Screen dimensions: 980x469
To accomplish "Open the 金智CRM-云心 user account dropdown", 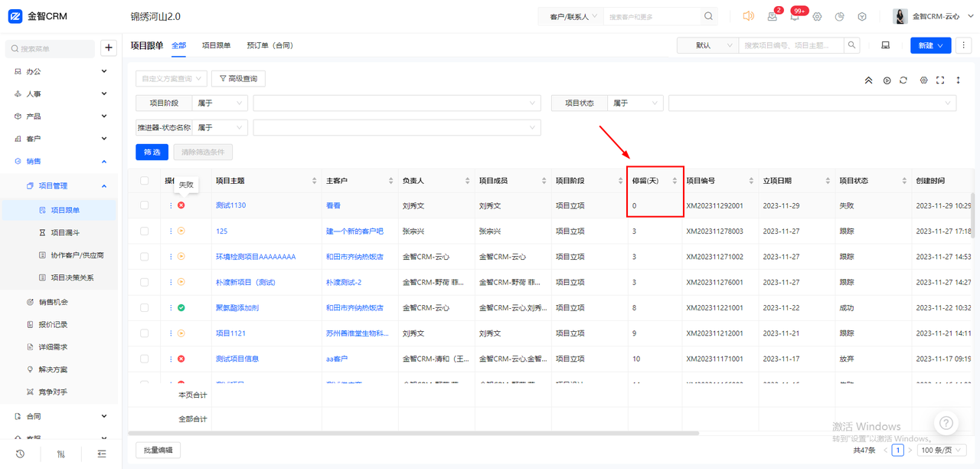I will click(932, 16).
